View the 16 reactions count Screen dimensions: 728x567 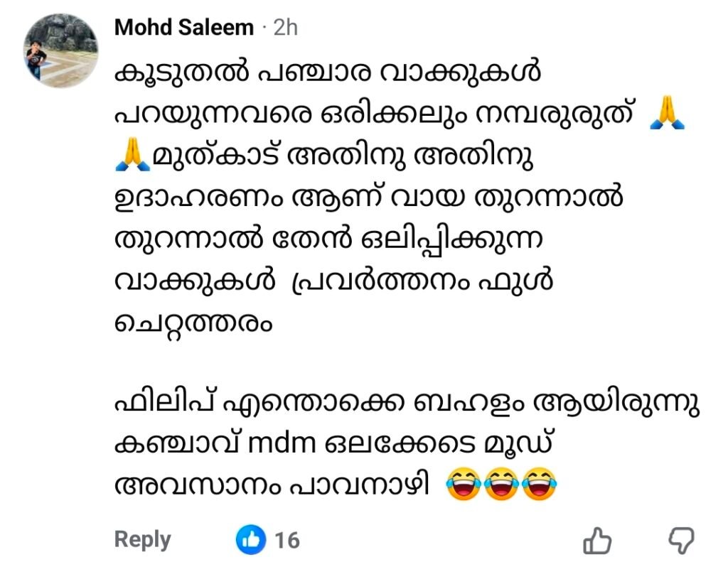pos(287,541)
